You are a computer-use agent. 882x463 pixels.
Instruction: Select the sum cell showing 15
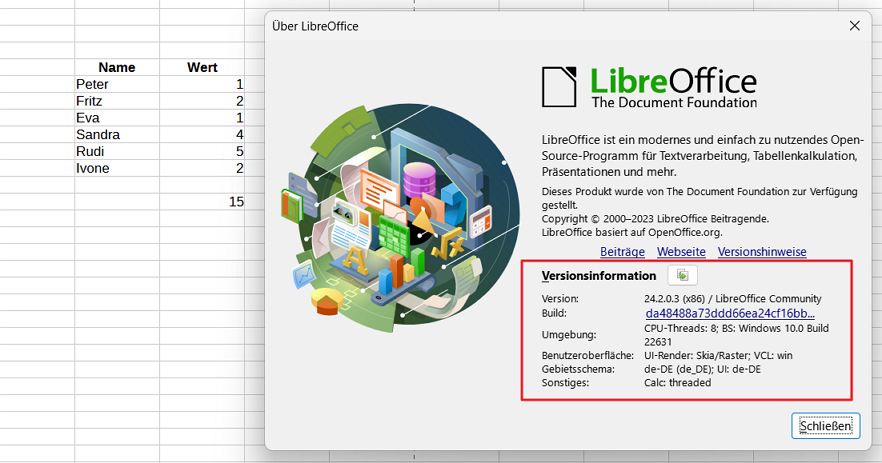(202, 201)
